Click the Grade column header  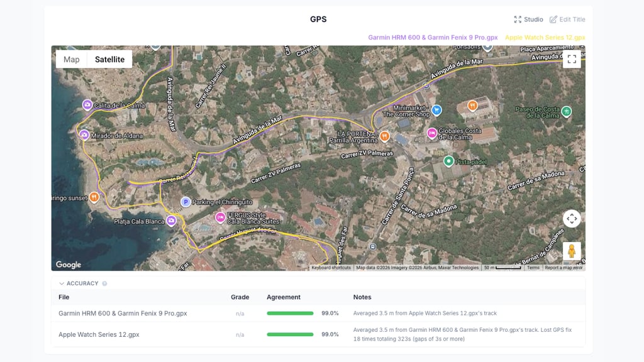coord(240,297)
